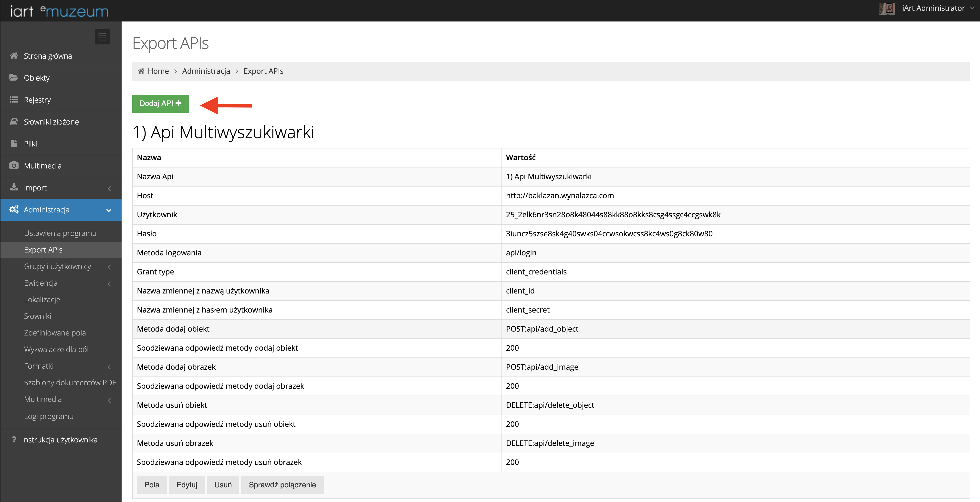980x502 pixels.
Task: Click the book icon for Słowniki złożone
Action: pos(14,121)
